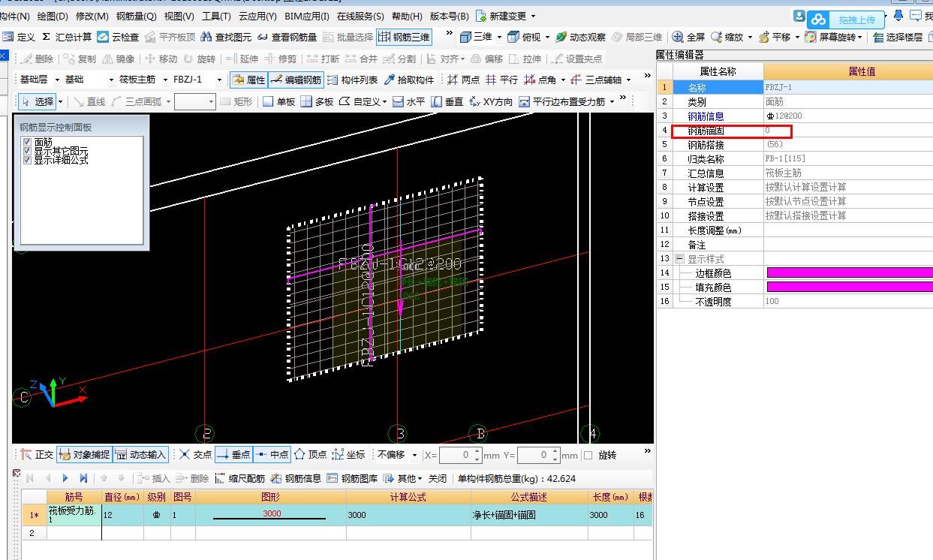Toggle 属性 panel button
Image resolution: width=933 pixels, height=560 pixels.
click(x=248, y=80)
